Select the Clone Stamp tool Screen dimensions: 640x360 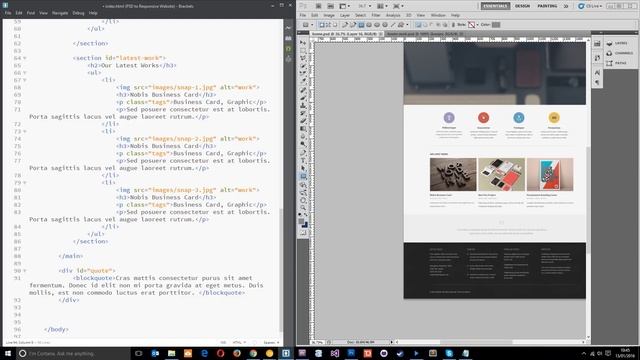click(303, 106)
